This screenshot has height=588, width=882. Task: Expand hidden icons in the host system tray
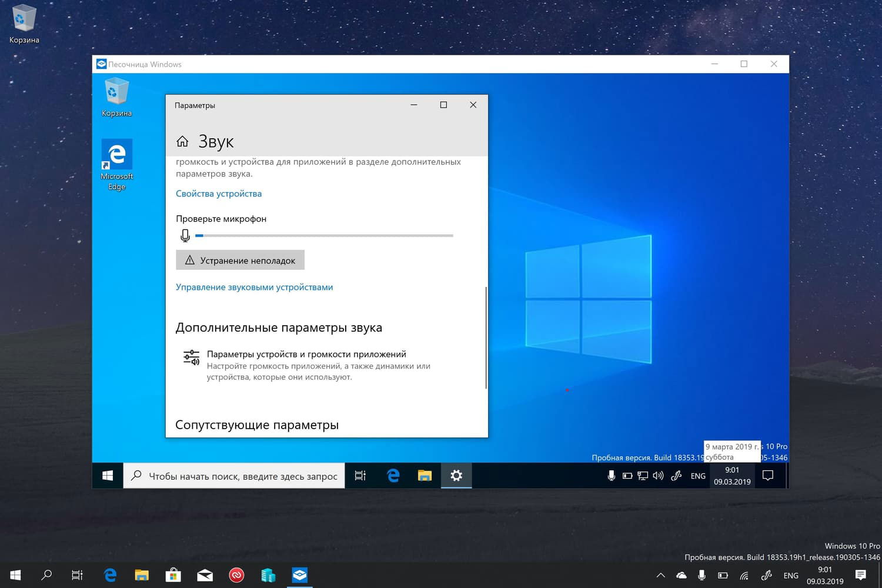point(660,575)
